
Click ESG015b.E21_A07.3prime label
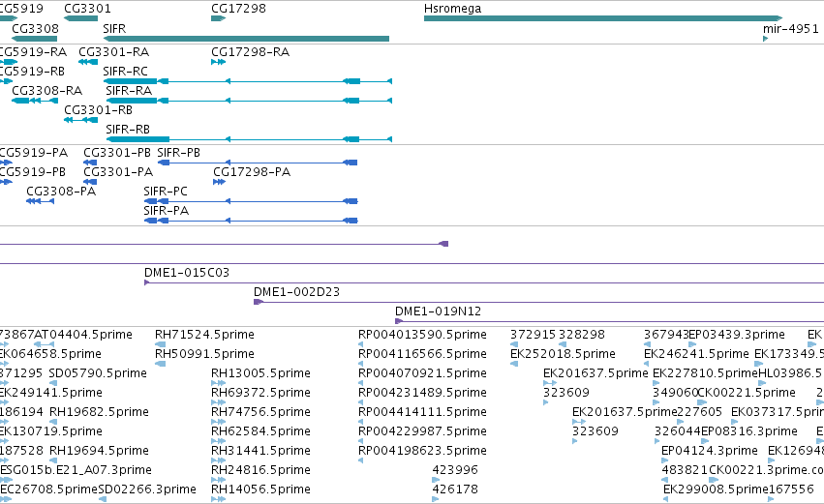coord(76,470)
